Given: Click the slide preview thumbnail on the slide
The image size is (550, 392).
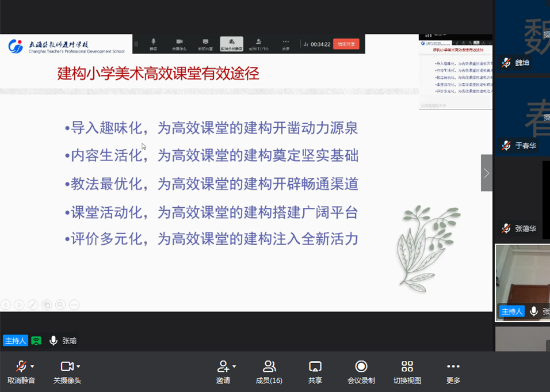Looking at the screenshot, I should (456, 72).
